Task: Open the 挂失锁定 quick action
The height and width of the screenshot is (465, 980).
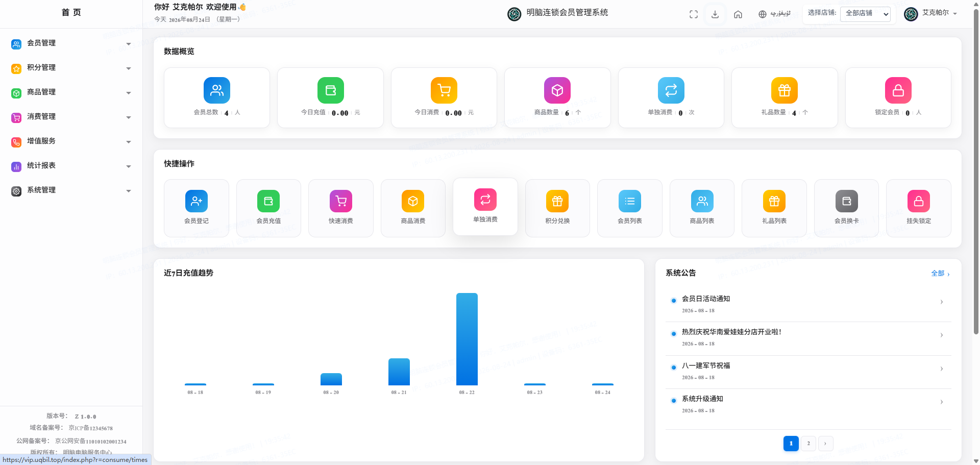Action: point(919,208)
